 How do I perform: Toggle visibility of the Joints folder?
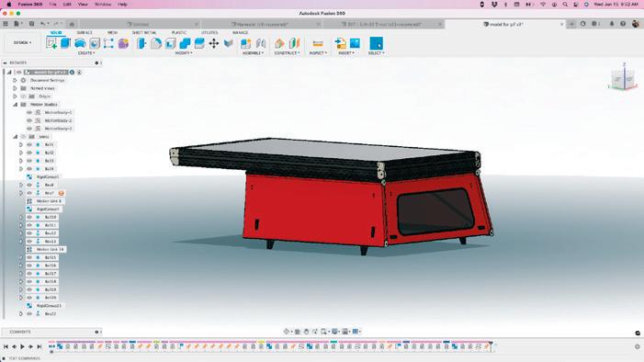23,136
